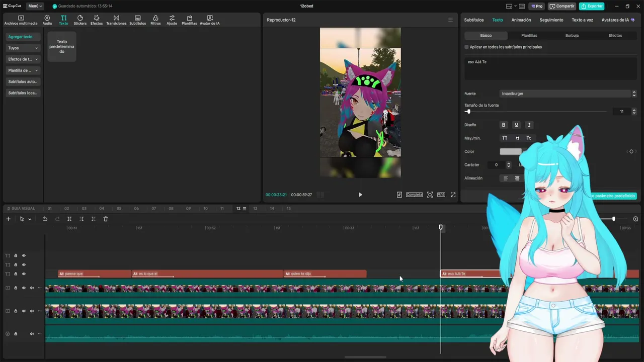The image size is (644, 362).
Task: Open the Ajuste panel
Action: pyautogui.click(x=172, y=20)
